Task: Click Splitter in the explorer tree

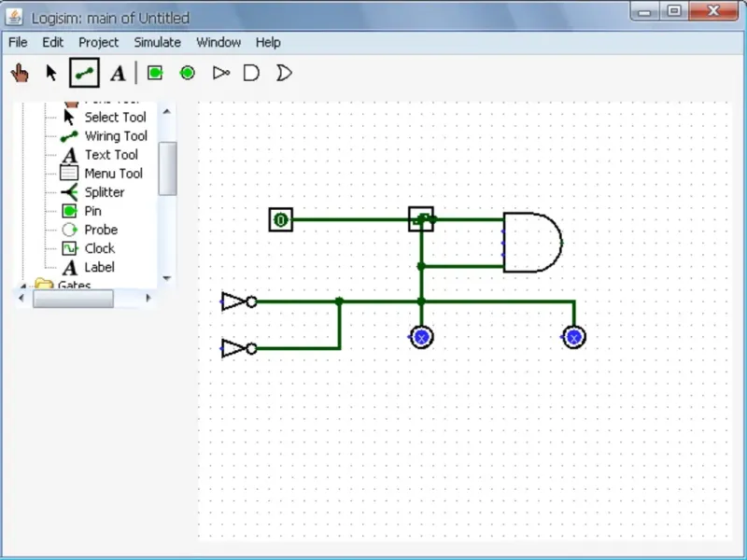Action: pyautogui.click(x=104, y=192)
